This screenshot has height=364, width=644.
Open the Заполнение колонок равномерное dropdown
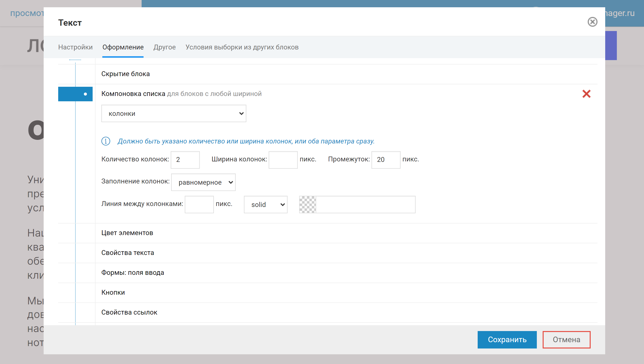coord(203,182)
